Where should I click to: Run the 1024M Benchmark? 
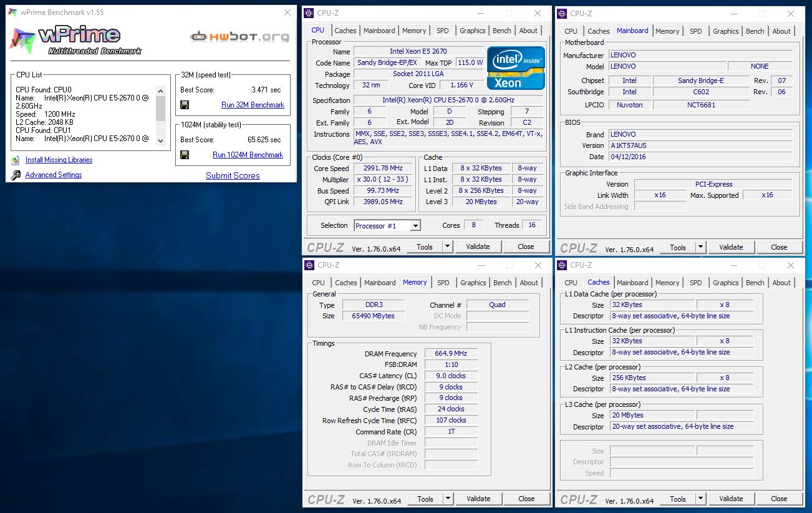248,155
